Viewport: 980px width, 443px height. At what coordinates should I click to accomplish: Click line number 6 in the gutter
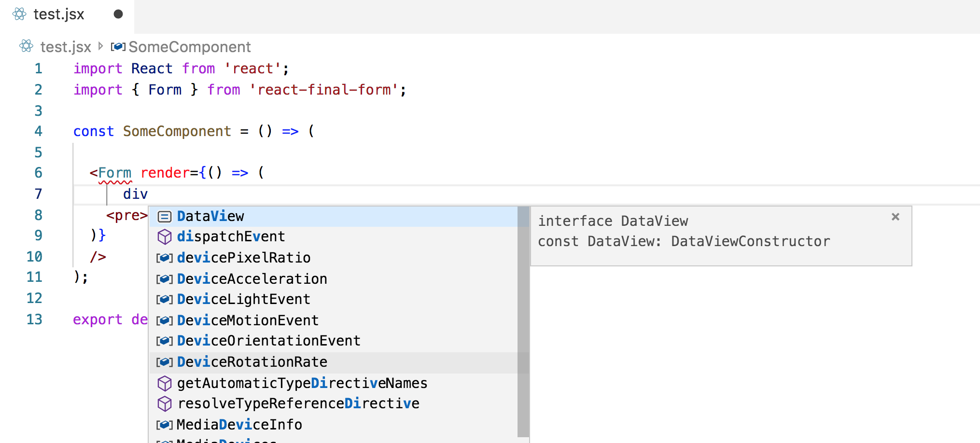click(38, 173)
